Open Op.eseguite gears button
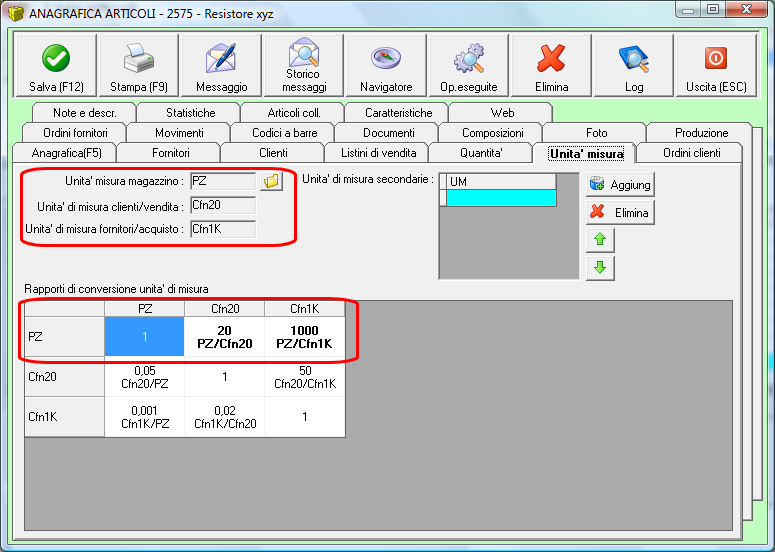Viewport: 775px width, 552px height. coord(469,65)
